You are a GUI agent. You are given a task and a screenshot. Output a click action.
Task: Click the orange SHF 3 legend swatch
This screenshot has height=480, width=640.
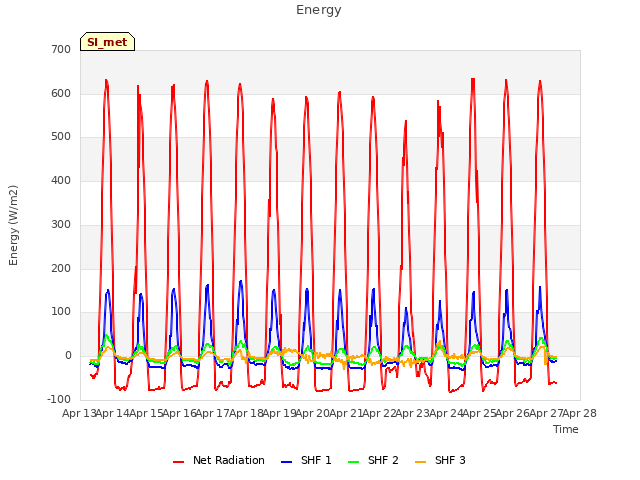(x=420, y=462)
